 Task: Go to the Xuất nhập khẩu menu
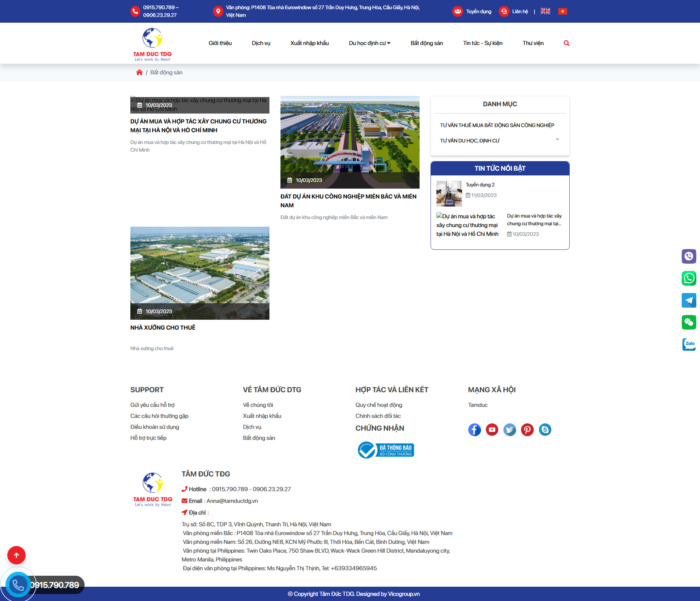tap(309, 43)
